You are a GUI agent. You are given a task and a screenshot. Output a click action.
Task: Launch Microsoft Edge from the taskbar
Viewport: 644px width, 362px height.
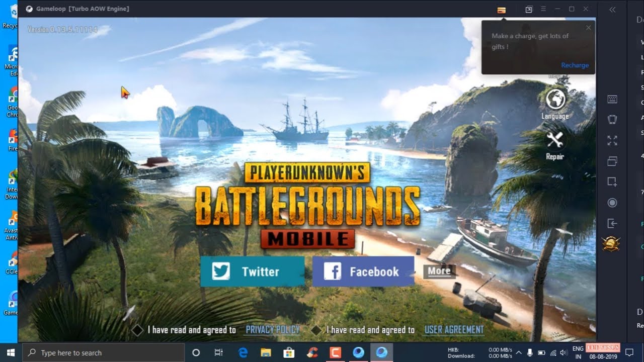tap(244, 352)
